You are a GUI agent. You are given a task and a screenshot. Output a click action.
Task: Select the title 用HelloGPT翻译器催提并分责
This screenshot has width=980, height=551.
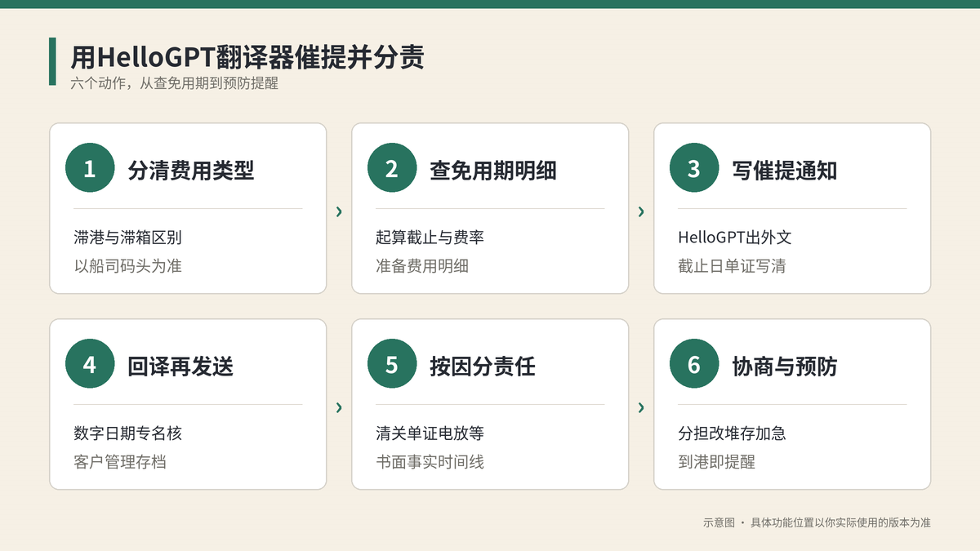[x=247, y=57]
